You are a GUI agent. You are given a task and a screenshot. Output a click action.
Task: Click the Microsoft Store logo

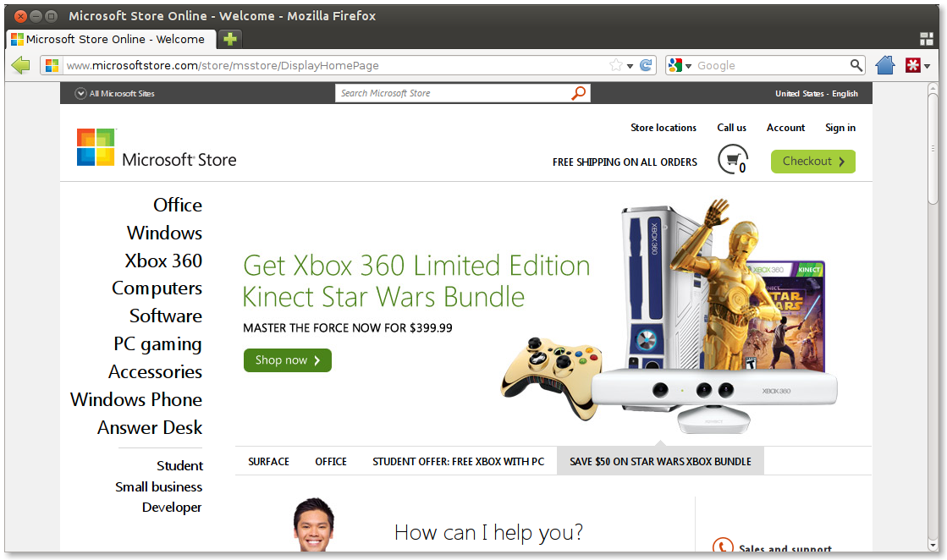(157, 148)
